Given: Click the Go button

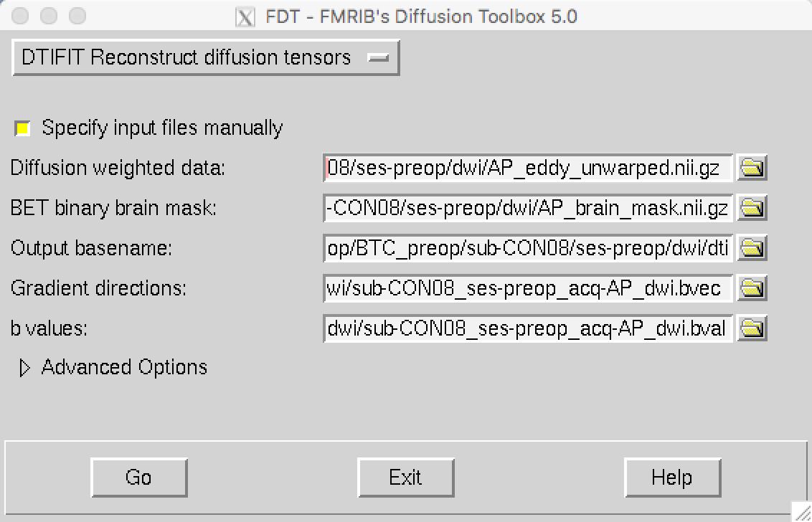Looking at the screenshot, I should (x=138, y=478).
